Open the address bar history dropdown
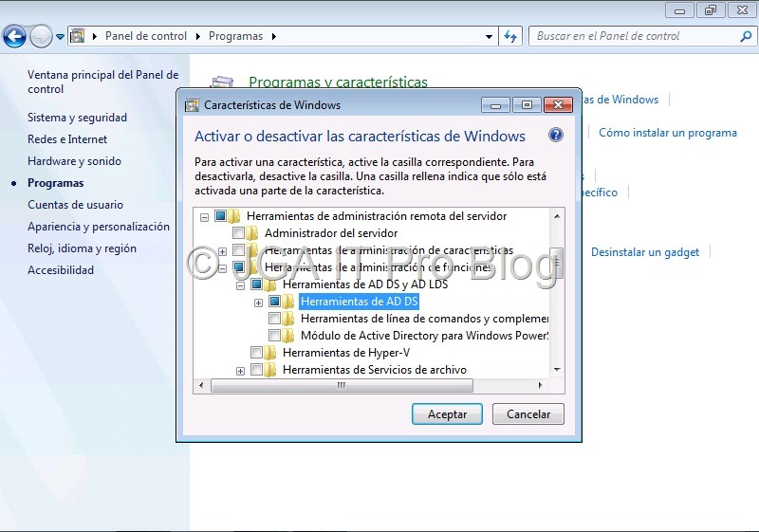This screenshot has height=532, width=759. [x=490, y=37]
